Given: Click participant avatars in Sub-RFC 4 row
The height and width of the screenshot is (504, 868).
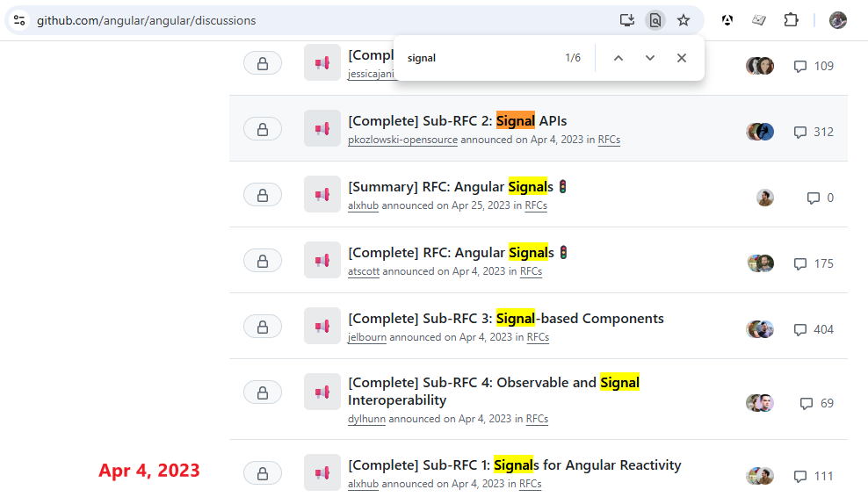Looking at the screenshot, I should coord(760,403).
